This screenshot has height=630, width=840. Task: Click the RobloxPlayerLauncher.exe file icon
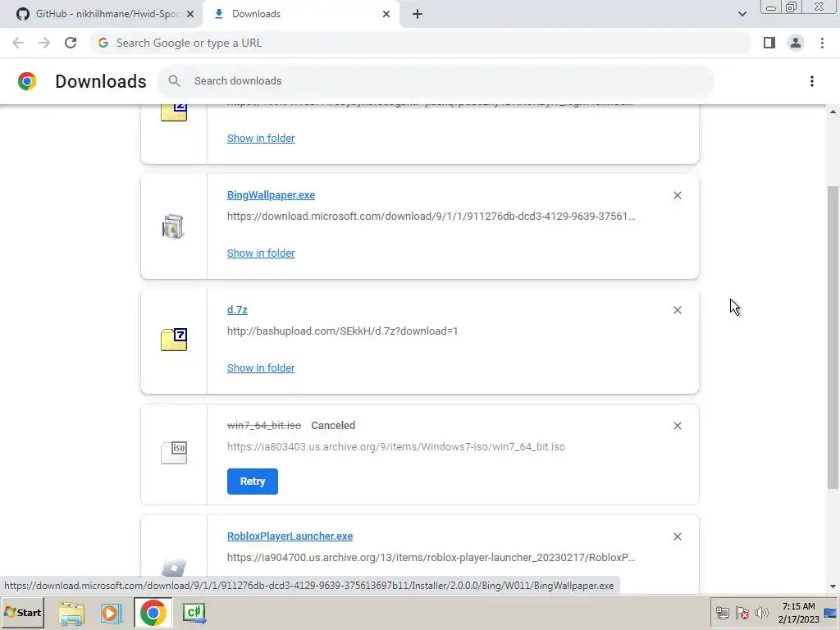[174, 567]
